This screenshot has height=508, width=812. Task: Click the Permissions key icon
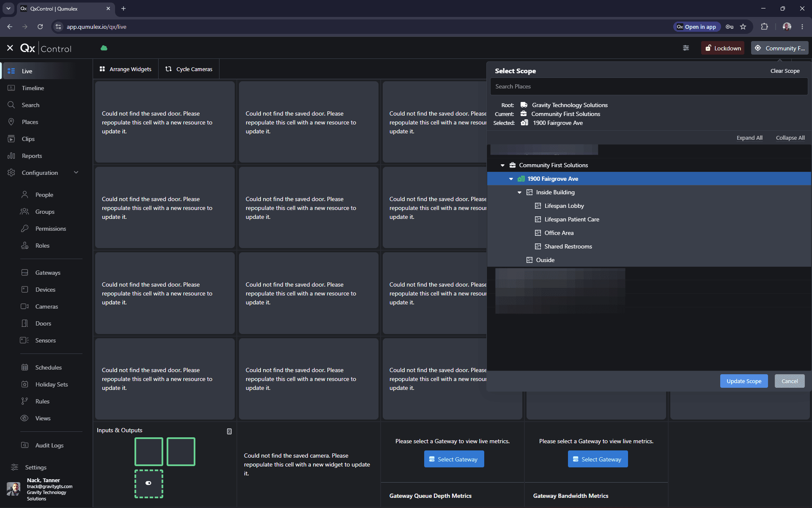tap(25, 229)
